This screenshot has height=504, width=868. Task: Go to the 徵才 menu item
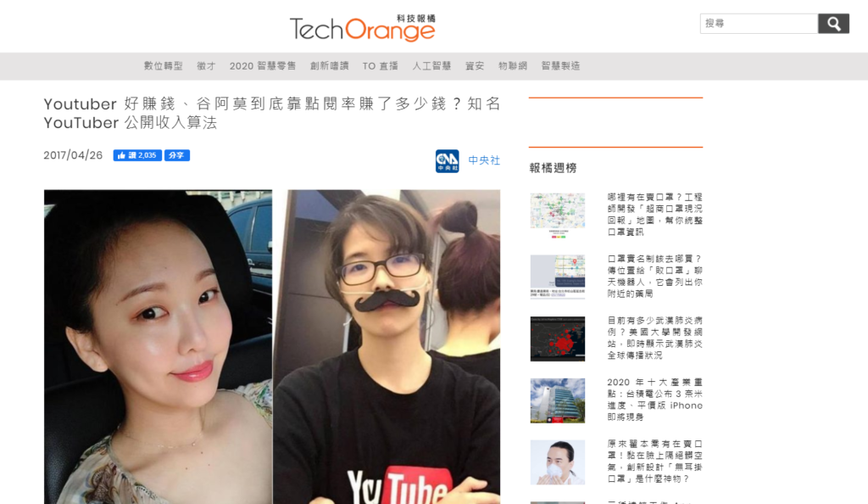pos(206,66)
